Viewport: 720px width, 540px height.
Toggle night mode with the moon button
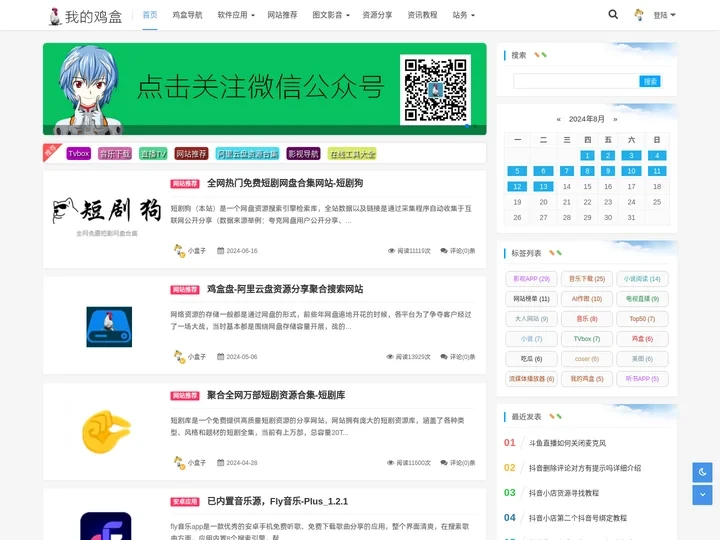tap(702, 472)
